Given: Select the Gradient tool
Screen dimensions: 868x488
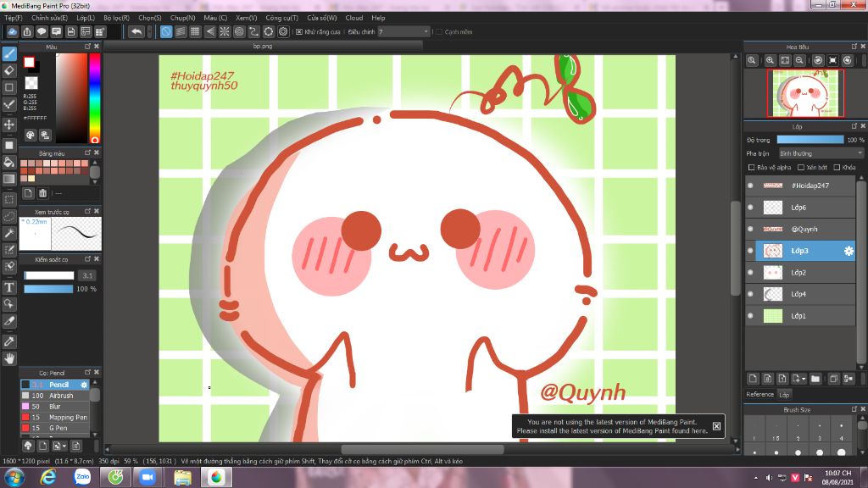Looking at the screenshot, I should point(9,179).
